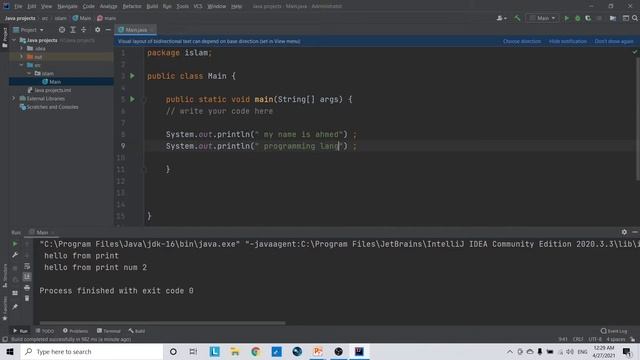
Task: Build the project with the hammer icon
Action: [517, 18]
